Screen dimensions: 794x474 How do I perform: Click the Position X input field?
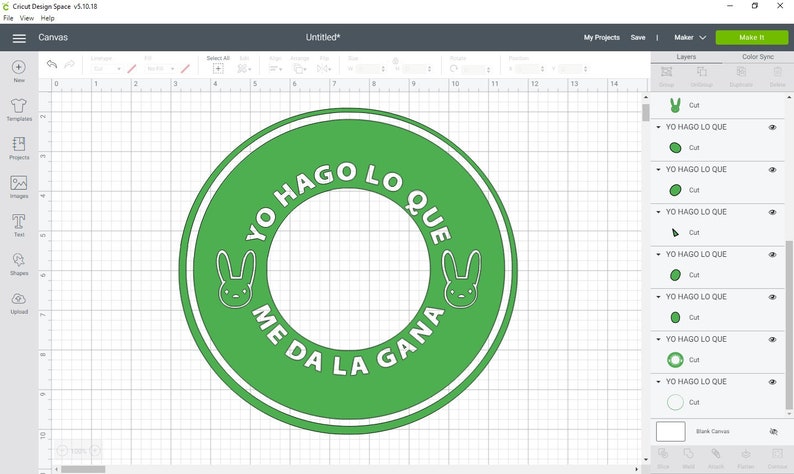point(530,69)
